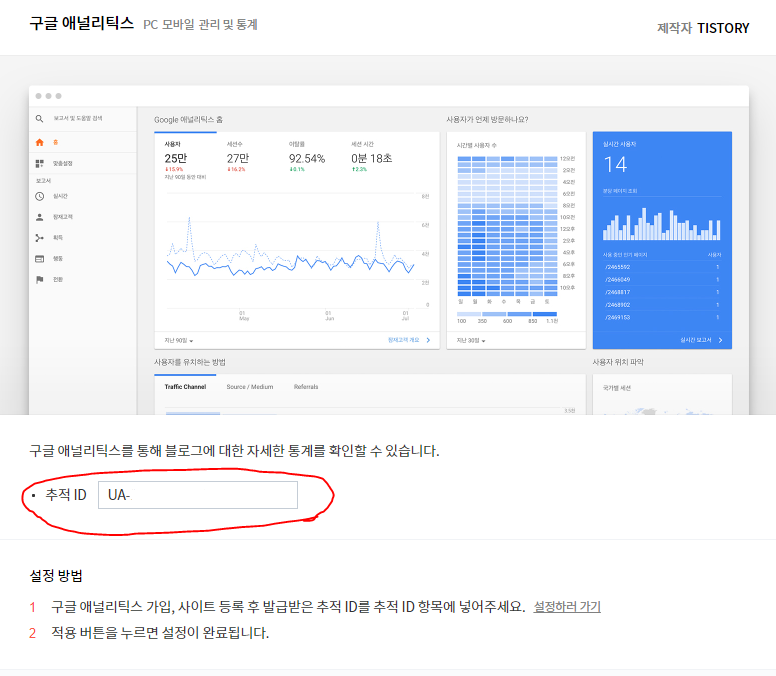Open the 잠재고객 개요 link
Image resolution: width=776 pixels, height=676 pixels.
point(403,340)
